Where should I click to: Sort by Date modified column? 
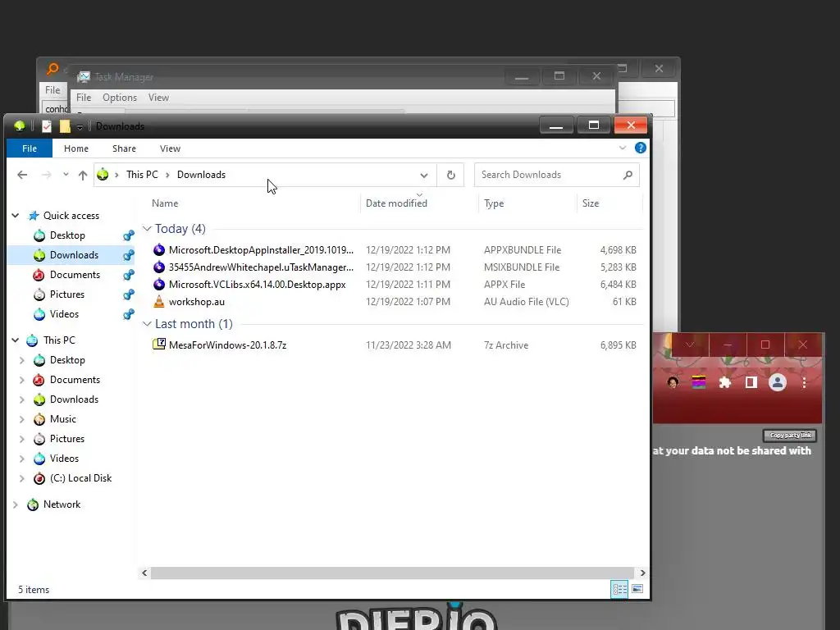click(396, 203)
